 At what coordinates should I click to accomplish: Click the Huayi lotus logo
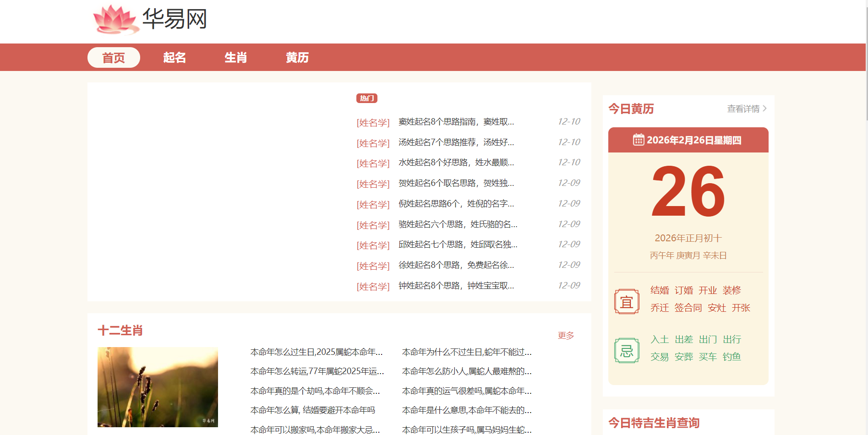tap(116, 20)
